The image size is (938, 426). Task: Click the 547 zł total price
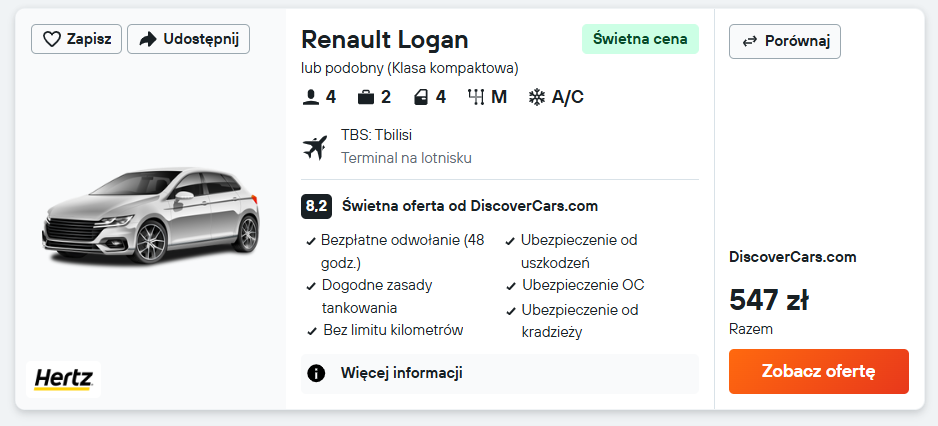pos(769,300)
